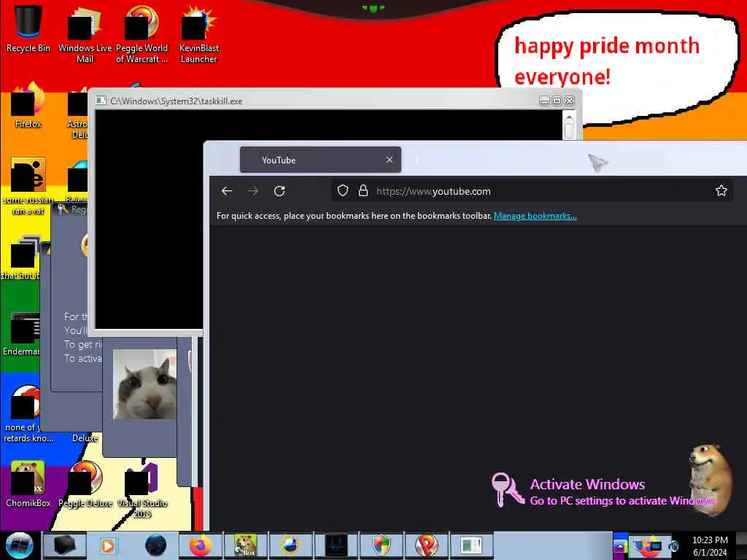Click the browser forward arrow

[x=253, y=191]
